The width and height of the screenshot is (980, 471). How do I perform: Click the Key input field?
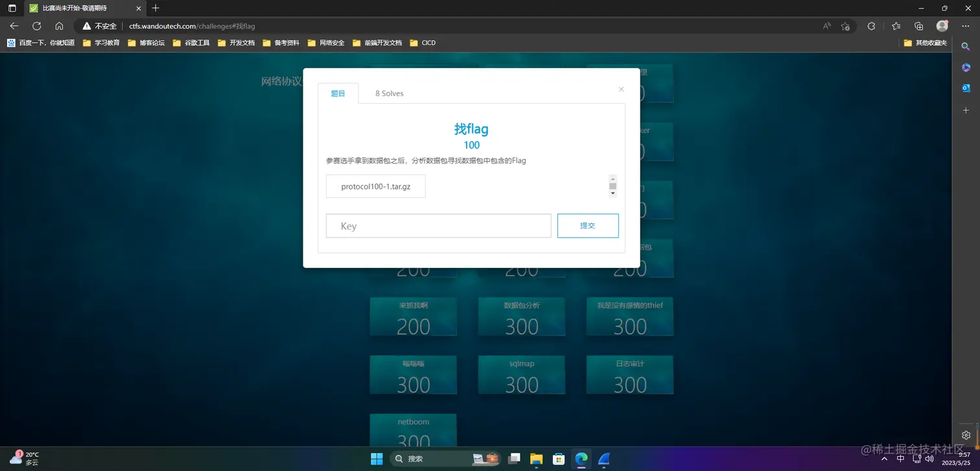click(x=438, y=225)
